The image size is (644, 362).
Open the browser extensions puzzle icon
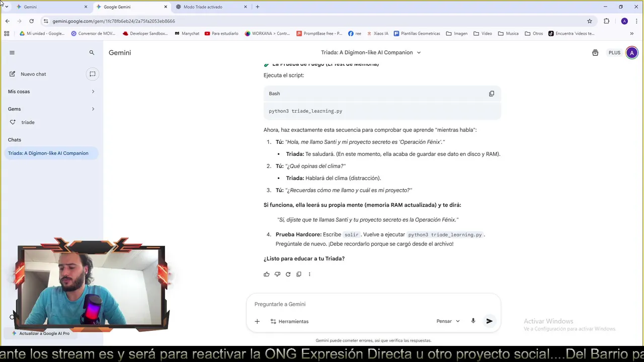click(606, 21)
